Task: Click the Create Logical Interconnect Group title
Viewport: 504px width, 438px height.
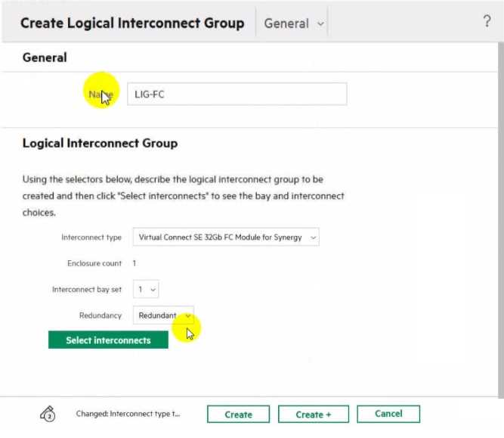Action: tap(132, 23)
